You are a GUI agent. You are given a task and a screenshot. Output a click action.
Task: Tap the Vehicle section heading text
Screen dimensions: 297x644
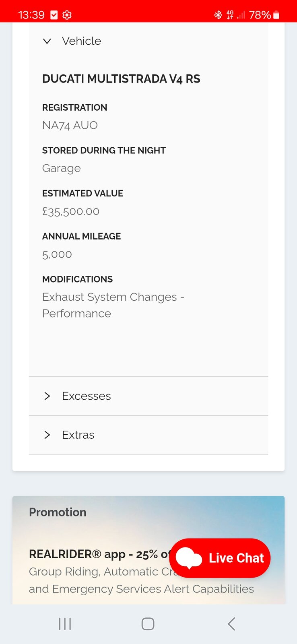(81, 41)
